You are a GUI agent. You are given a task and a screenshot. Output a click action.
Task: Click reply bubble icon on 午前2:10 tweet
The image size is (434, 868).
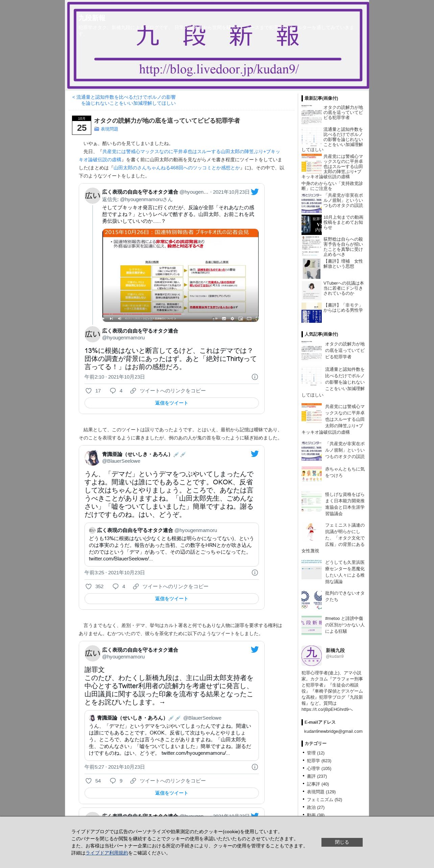pos(113,391)
